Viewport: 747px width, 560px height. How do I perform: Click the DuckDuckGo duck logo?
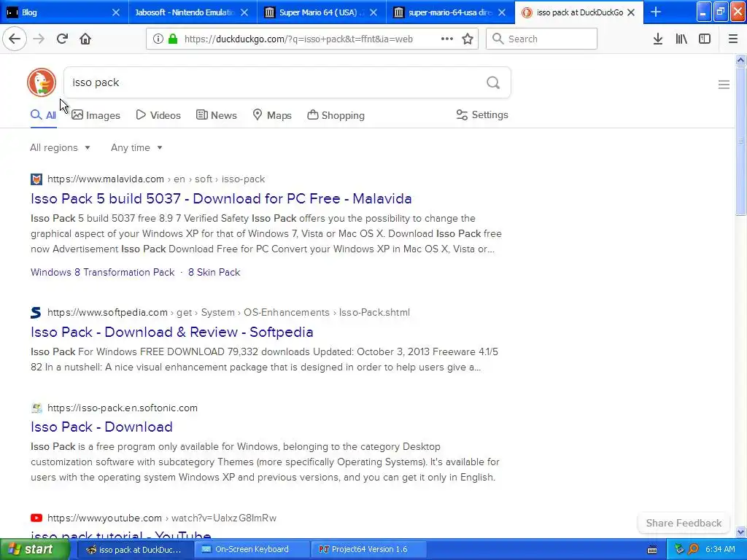pyautogui.click(x=42, y=82)
